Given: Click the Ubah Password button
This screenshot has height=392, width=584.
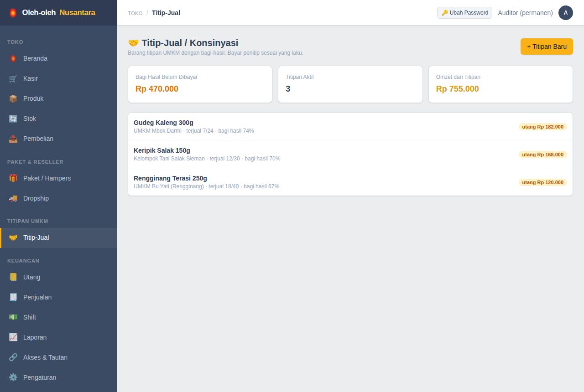Looking at the screenshot, I should click(x=464, y=13).
